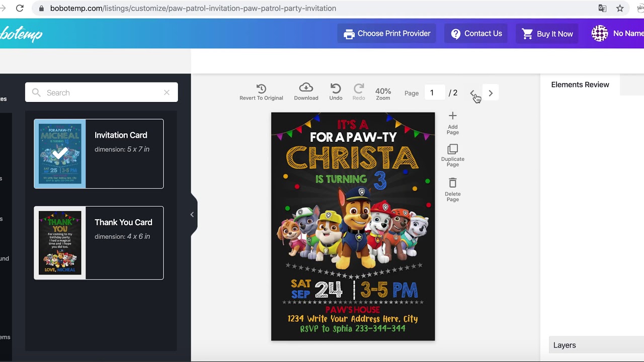Viewport: 644px width, 362px height.
Task: Open the Elements Review tab
Action: [580, 84]
